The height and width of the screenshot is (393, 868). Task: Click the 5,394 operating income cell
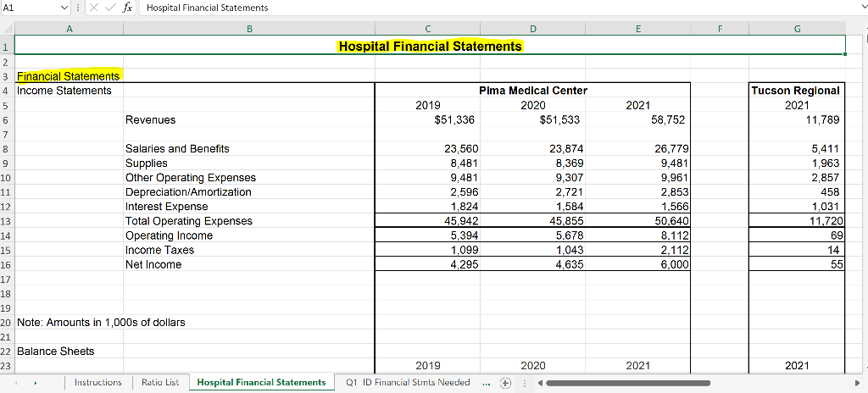pos(427,235)
